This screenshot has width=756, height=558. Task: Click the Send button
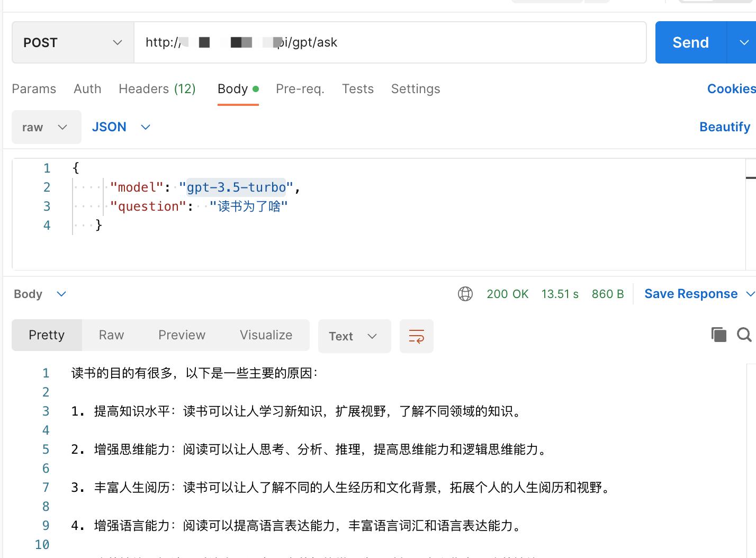[x=690, y=42]
